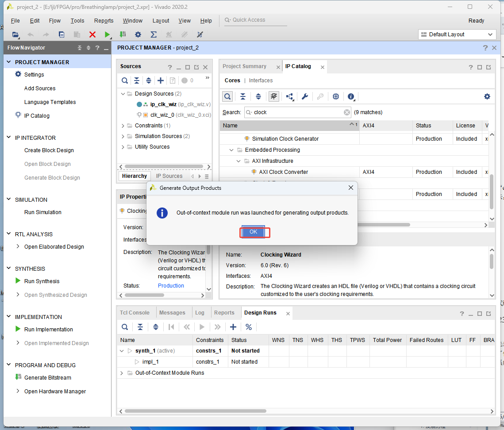The width and height of the screenshot is (504, 430).
Task: Click the red Cancel X toolbar icon
Action: click(92, 35)
